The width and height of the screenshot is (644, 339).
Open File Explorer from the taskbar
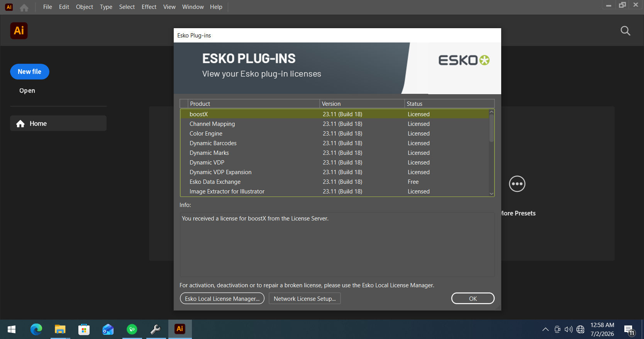60,329
